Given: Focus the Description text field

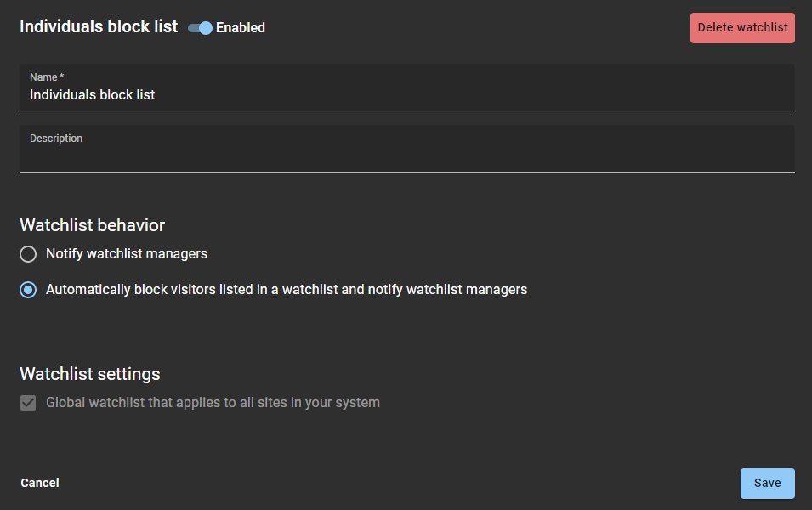Looking at the screenshot, I should tap(406, 156).
